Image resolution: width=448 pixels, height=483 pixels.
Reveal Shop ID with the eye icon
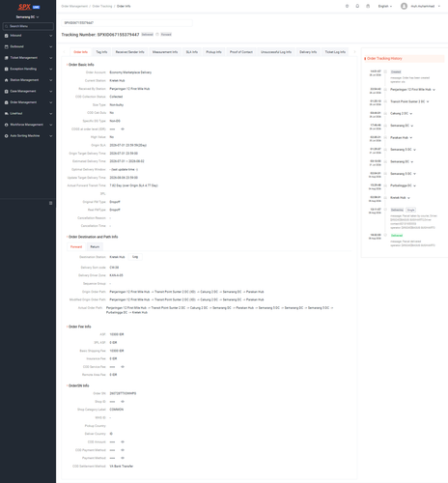pos(123,402)
